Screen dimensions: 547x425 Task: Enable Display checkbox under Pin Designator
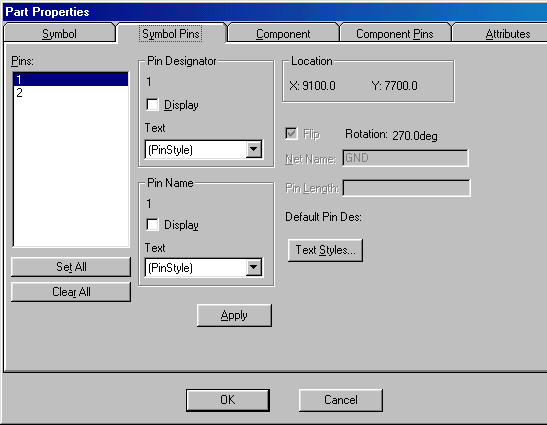click(152, 105)
